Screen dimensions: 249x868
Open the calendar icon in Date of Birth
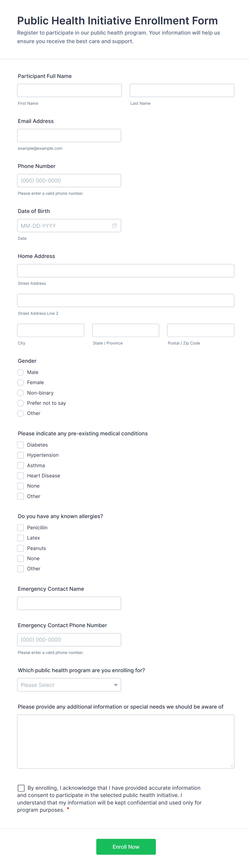click(115, 226)
